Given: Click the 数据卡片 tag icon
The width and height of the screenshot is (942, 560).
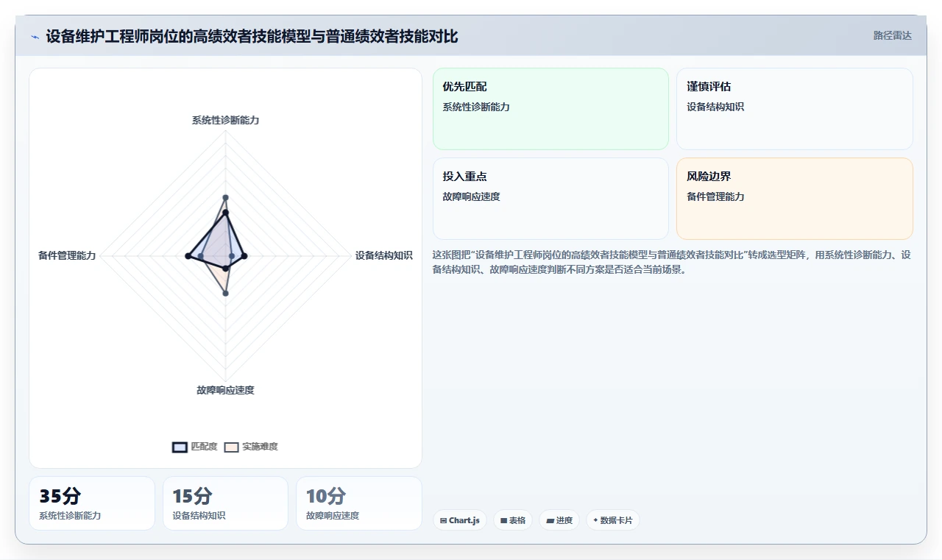Looking at the screenshot, I should (x=595, y=520).
